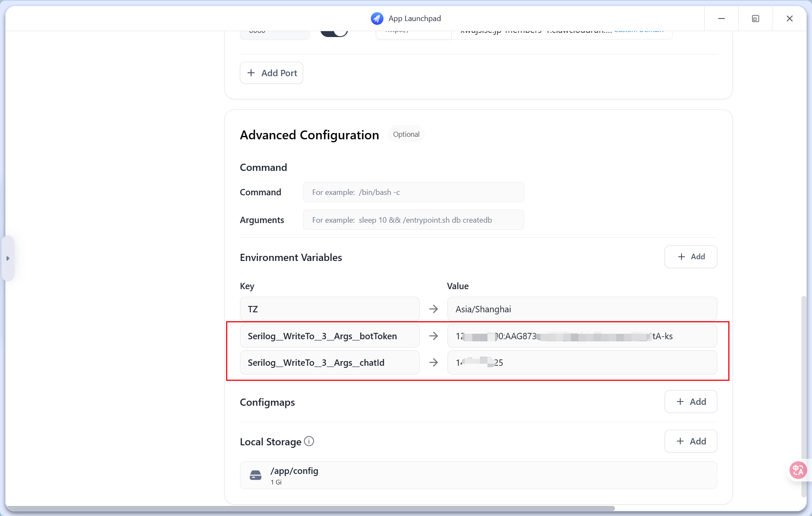Add a new Local Storage volume
The height and width of the screenshot is (516, 812).
click(691, 442)
